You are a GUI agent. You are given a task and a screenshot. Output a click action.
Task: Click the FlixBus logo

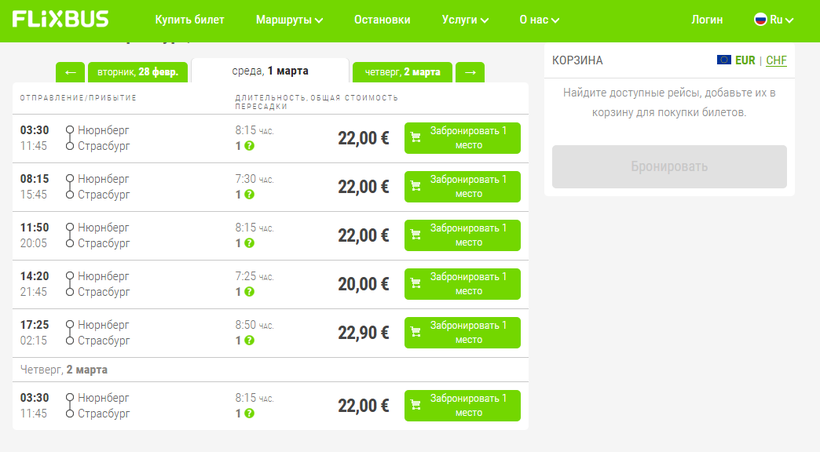click(x=60, y=19)
